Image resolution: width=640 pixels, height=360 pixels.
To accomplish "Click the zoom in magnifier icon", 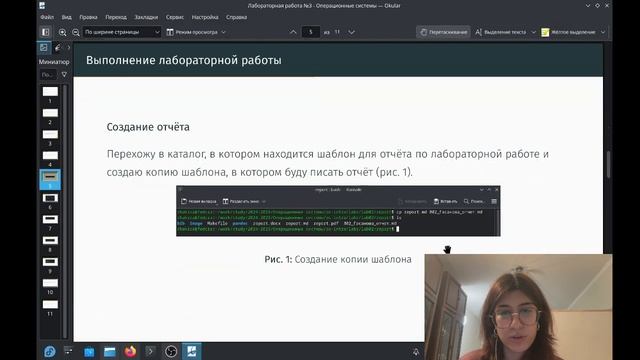I will 62,32.
